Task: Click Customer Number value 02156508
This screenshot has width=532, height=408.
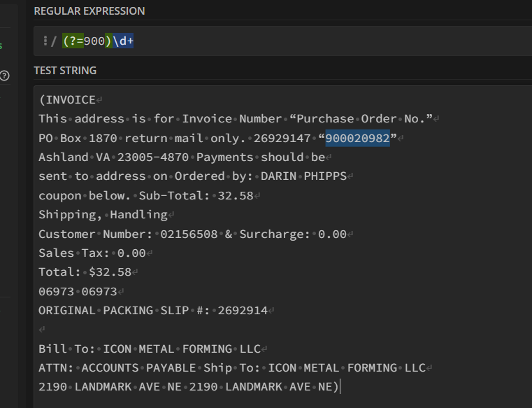Action: point(189,234)
